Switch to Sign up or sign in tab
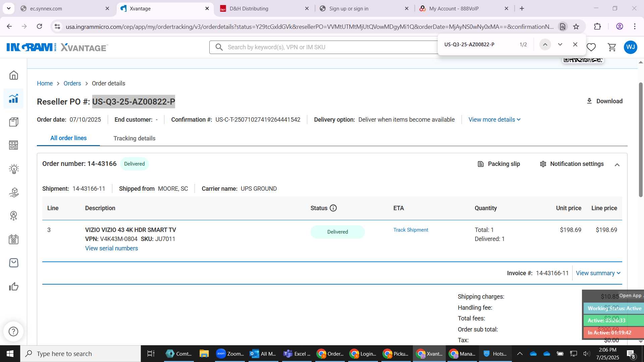 coord(365,8)
